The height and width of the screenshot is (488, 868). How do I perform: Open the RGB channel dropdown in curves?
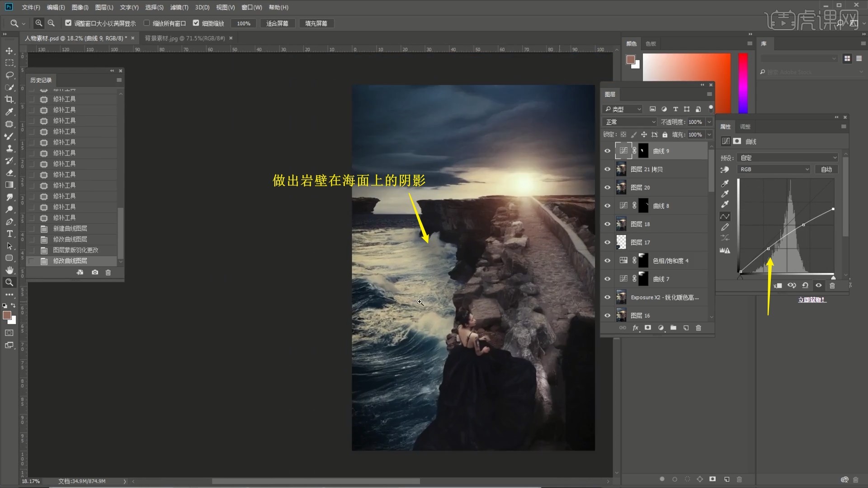(x=774, y=169)
